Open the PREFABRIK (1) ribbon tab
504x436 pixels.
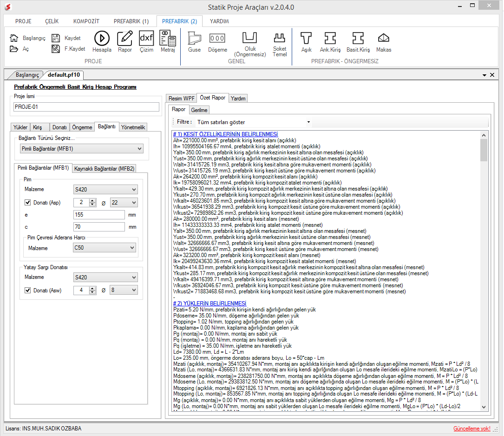coord(131,21)
